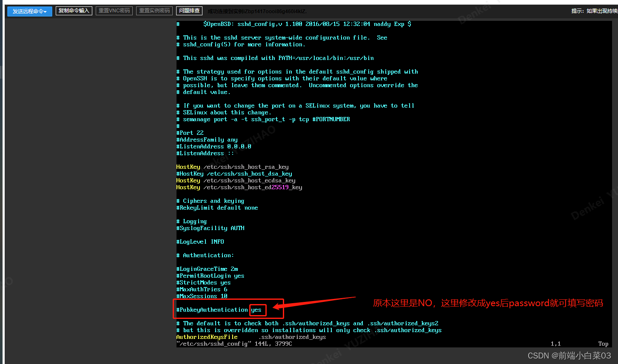This screenshot has height=364, width=618.
Task: Click the #RekeyLimit default none line
Action: tap(217, 208)
